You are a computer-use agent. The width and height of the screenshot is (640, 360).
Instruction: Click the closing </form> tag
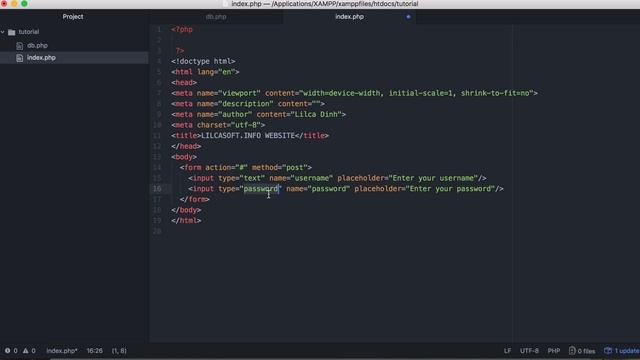195,199
